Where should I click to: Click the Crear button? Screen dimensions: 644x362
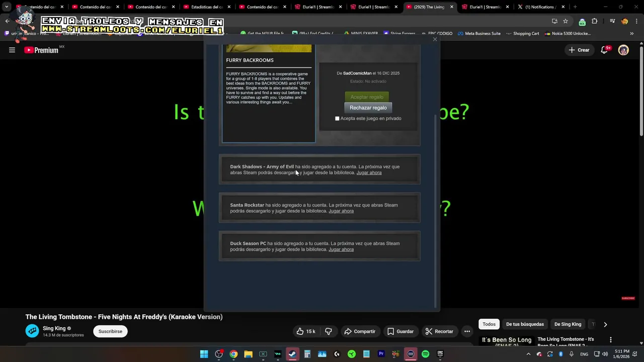click(x=579, y=50)
